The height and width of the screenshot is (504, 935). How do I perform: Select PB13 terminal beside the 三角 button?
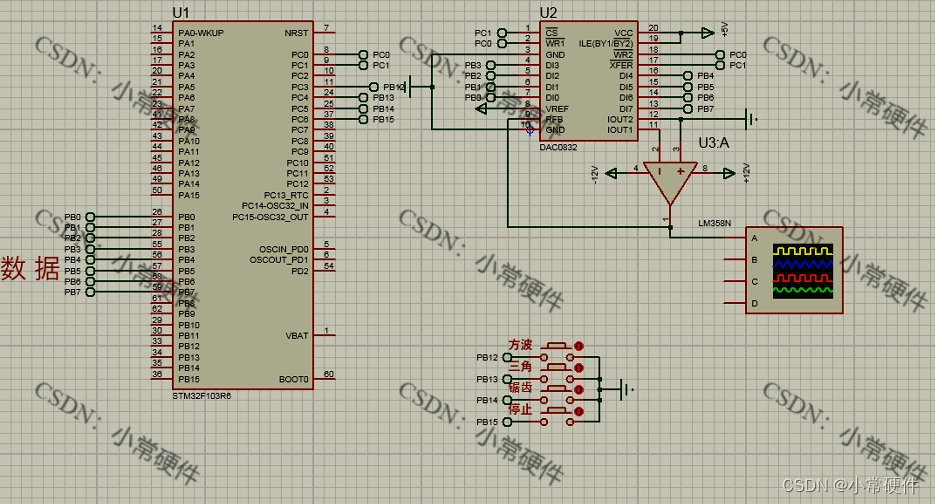(507, 379)
